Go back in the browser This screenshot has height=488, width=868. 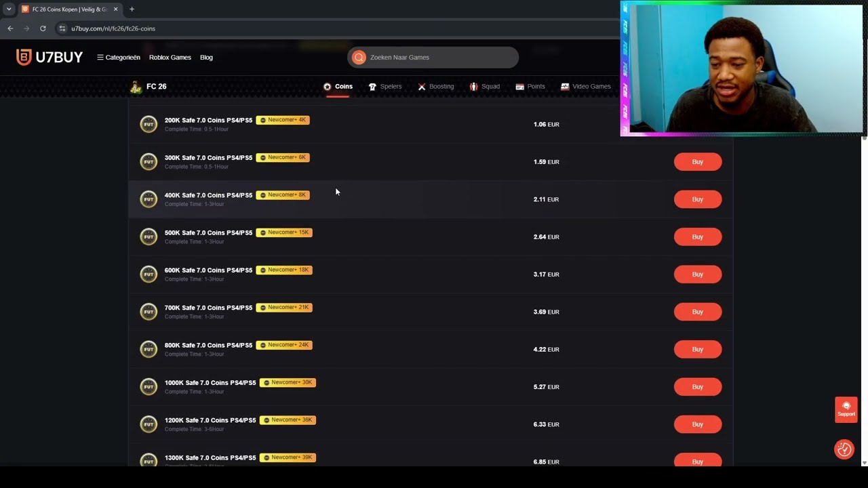(x=10, y=28)
